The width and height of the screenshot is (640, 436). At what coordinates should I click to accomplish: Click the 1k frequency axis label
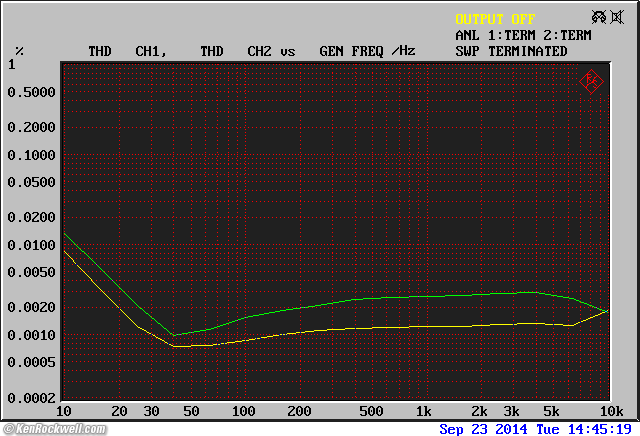tap(424, 411)
